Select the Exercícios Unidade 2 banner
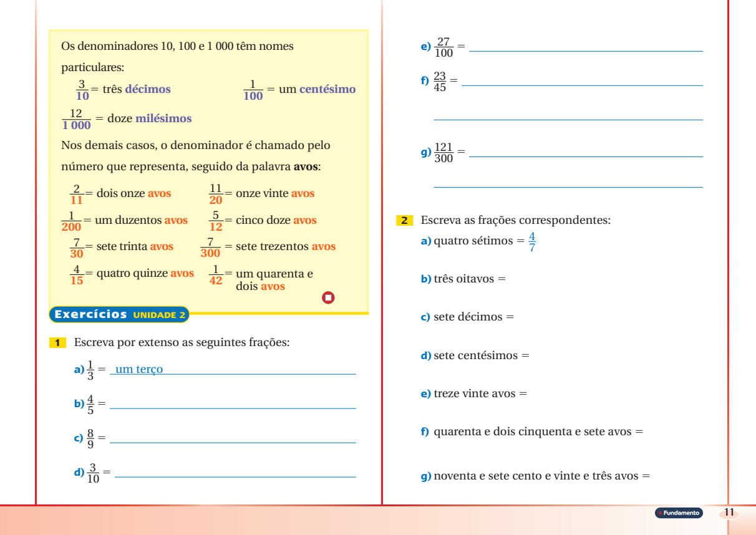The image size is (756, 535). tap(119, 315)
